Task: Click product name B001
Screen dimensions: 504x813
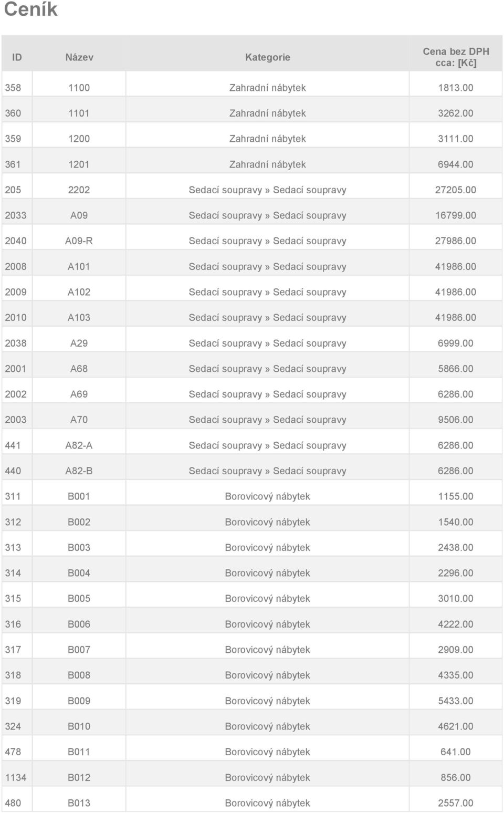Action: tap(79, 497)
